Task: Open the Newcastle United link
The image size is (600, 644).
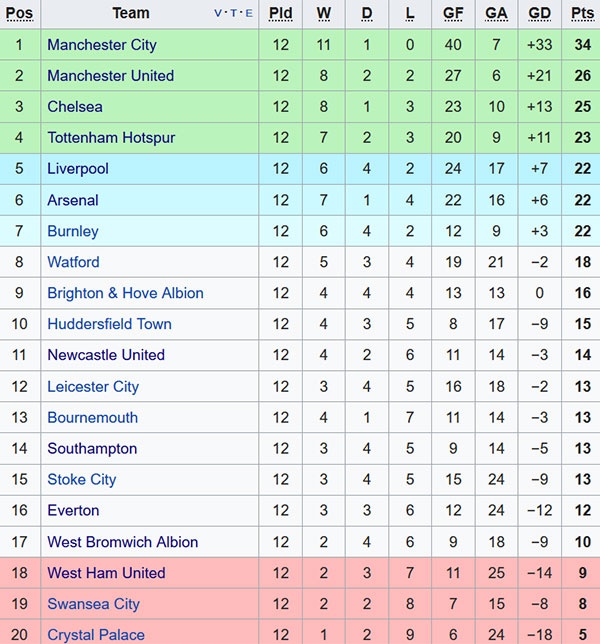Action: pos(106,355)
